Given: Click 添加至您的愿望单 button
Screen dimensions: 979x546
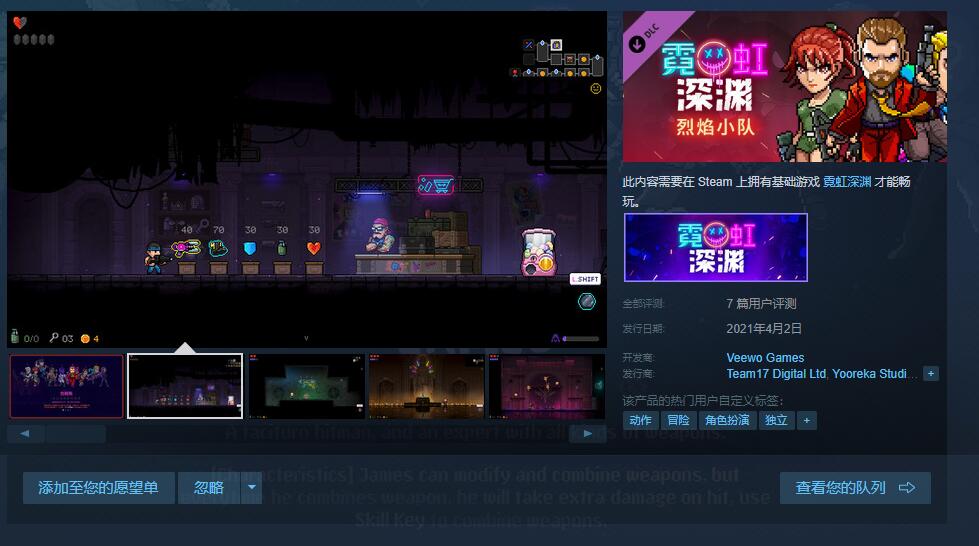Looking at the screenshot, I should [99, 488].
